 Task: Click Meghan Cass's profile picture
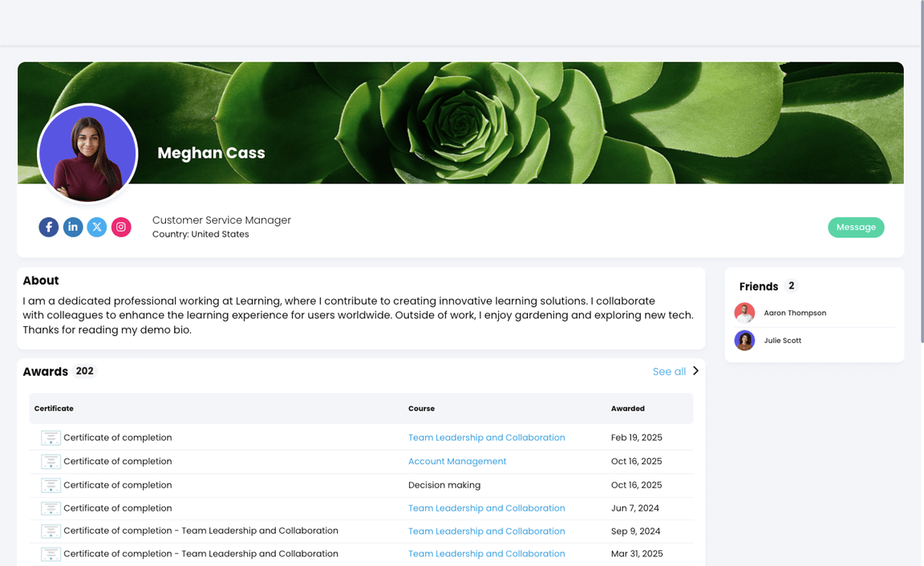pos(87,153)
